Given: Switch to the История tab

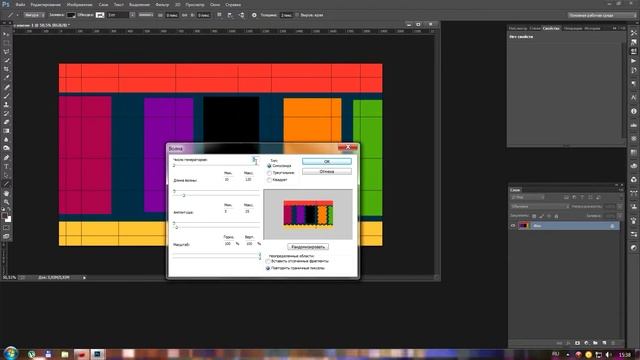Looking at the screenshot, I should [x=592, y=29].
